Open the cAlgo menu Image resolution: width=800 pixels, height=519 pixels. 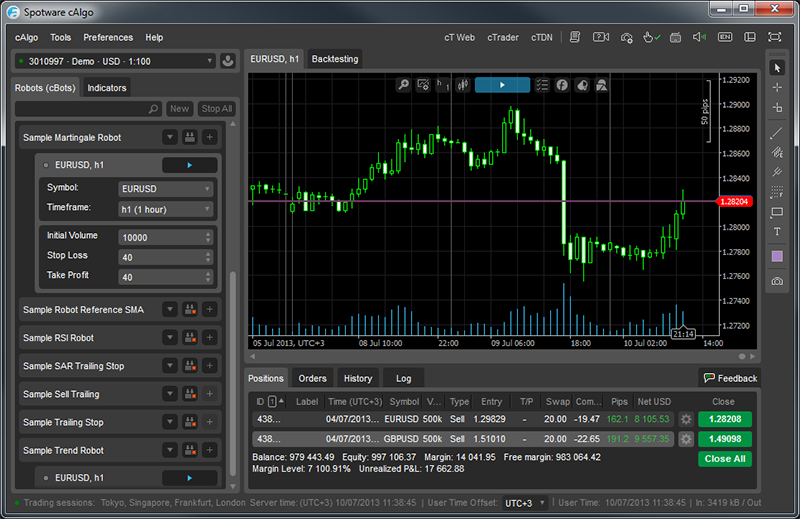coord(27,37)
